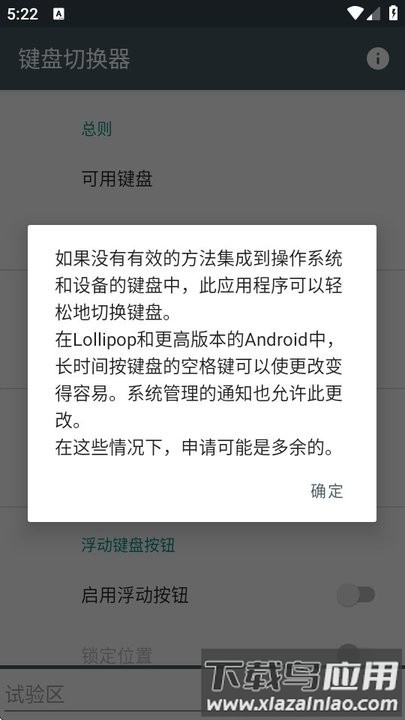Tap the 在这些情况下 final dialog line
405x720 pixels.
tap(195, 448)
